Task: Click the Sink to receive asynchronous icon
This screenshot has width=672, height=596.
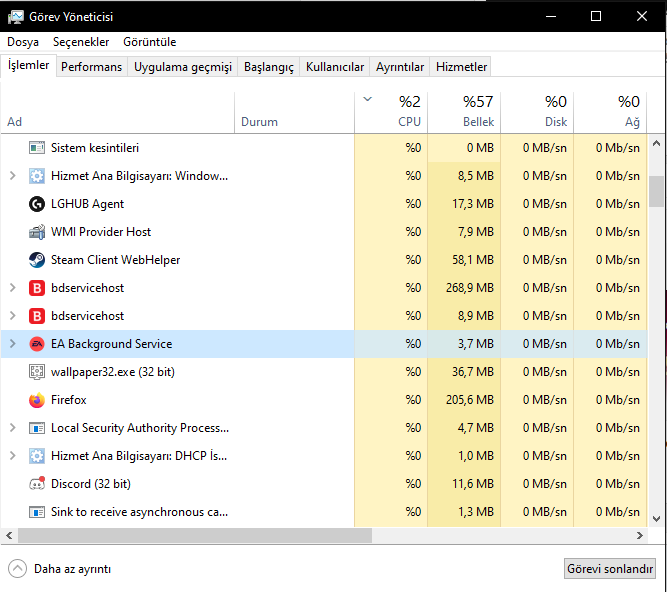Action: coord(37,512)
